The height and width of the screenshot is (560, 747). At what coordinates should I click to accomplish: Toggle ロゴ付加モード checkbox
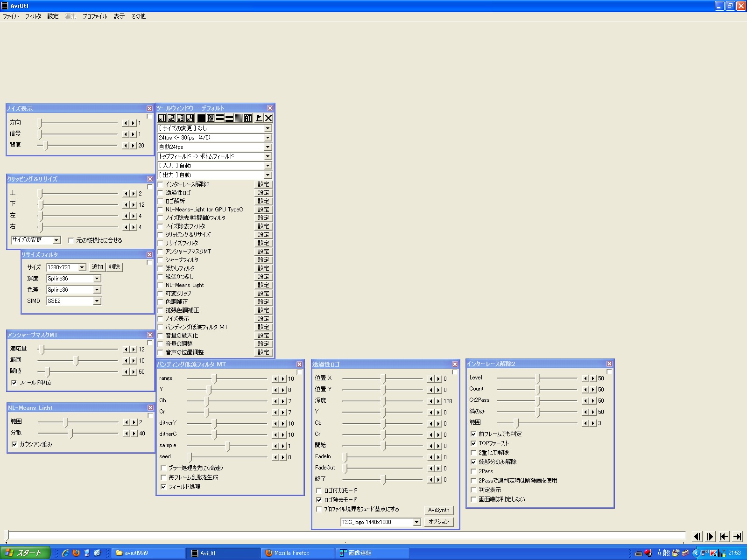click(x=319, y=490)
